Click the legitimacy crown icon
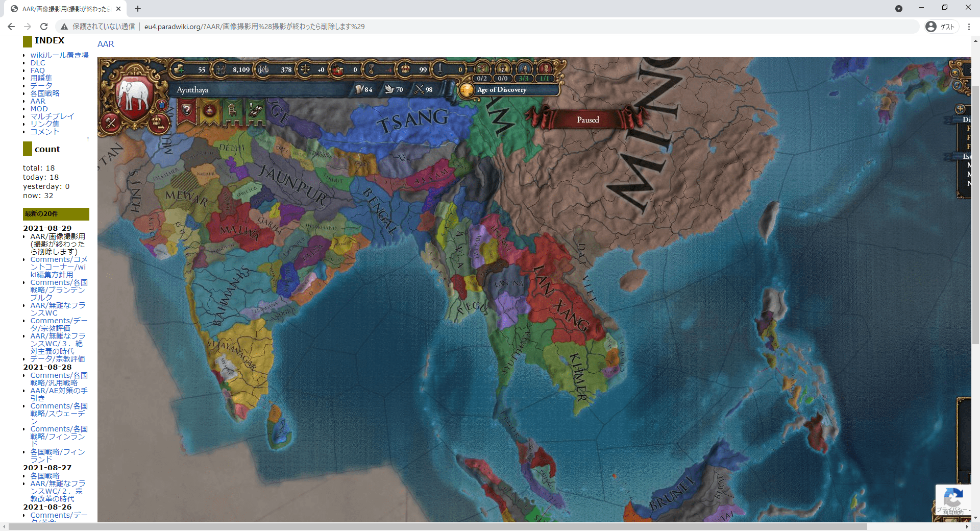This screenshot has width=980, height=531. (405, 69)
